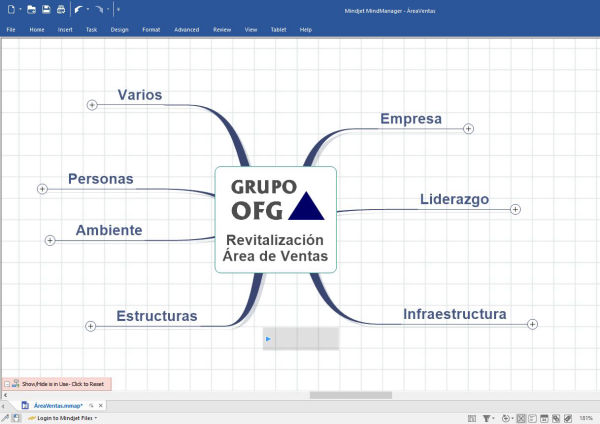
Task: Switch to the Task ribbon tab
Action: 91,29
